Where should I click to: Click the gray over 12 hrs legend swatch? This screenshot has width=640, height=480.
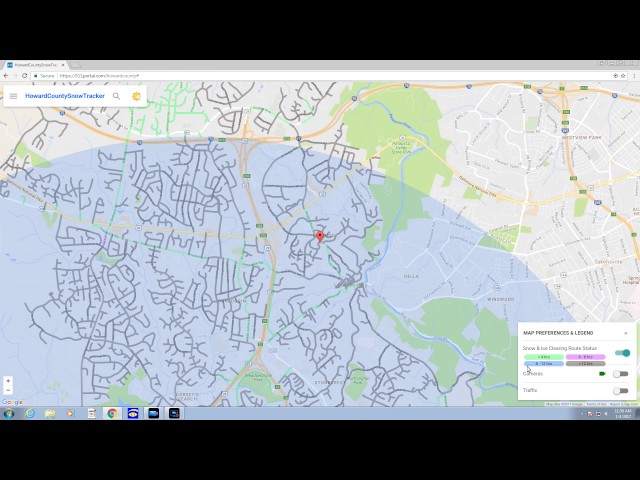(x=585, y=363)
